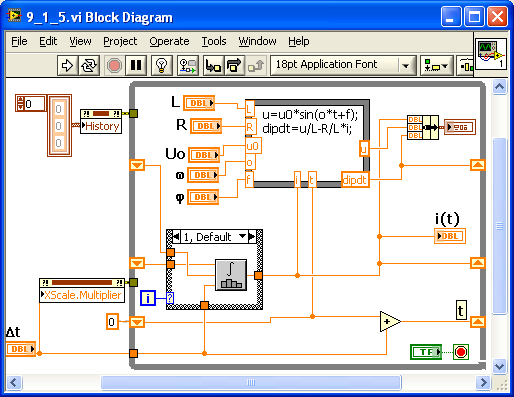Open the 18pt Application Font dropdown

[x=343, y=65]
